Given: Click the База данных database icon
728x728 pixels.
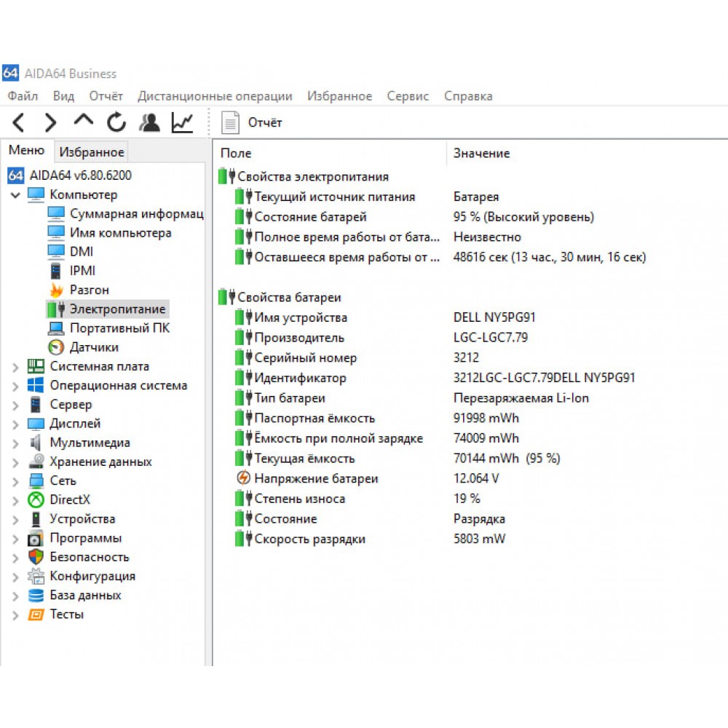Looking at the screenshot, I should (x=36, y=596).
